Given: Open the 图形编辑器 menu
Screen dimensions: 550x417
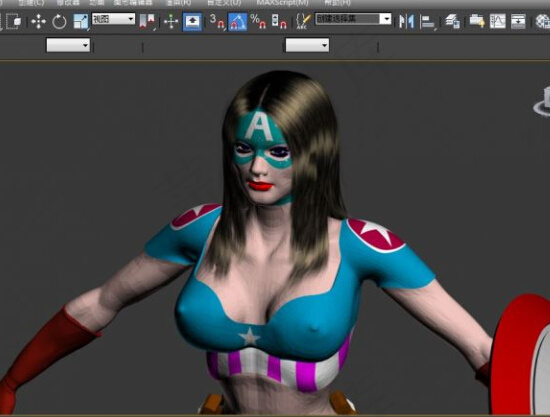Looking at the screenshot, I should point(133,3).
